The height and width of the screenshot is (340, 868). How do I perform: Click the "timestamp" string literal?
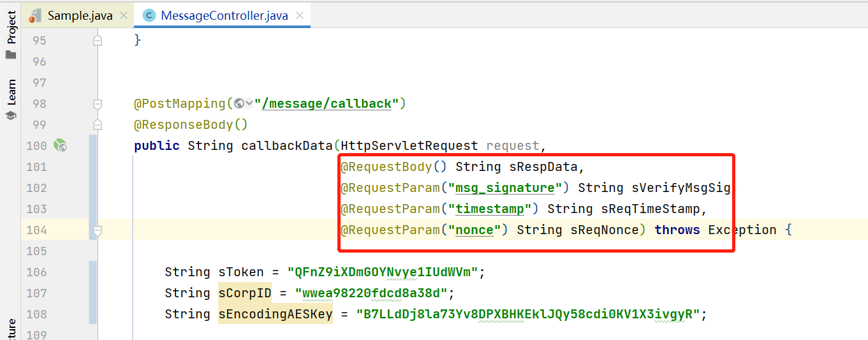490,209
